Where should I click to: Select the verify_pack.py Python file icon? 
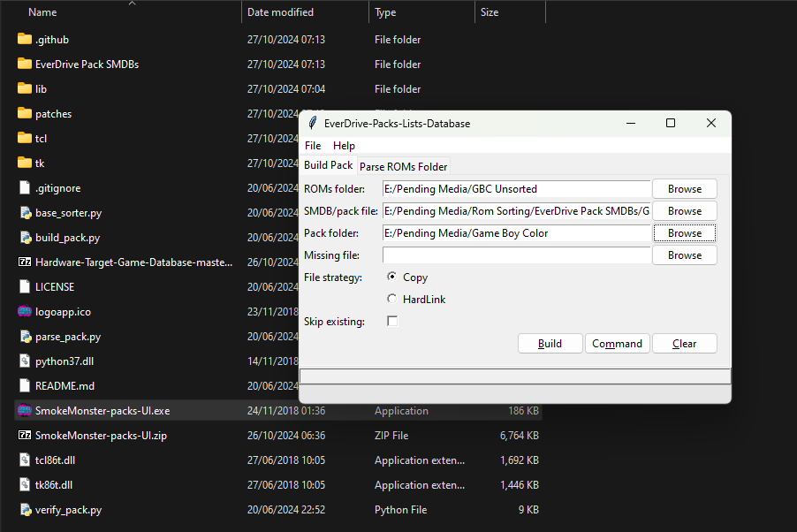tap(25, 510)
